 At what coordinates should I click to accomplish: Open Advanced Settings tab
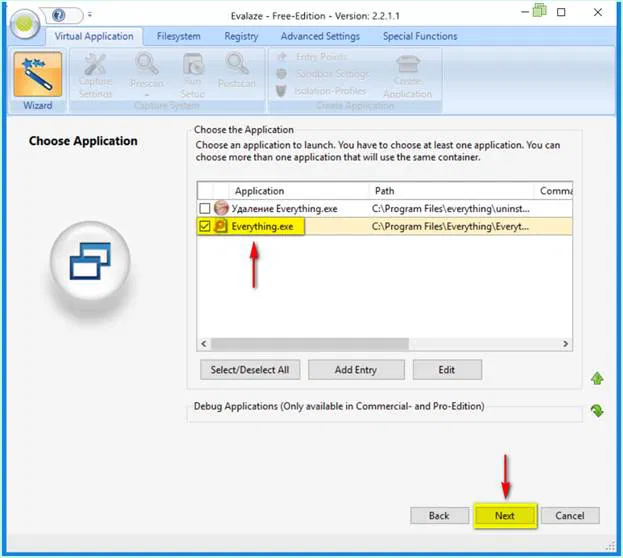point(320,36)
